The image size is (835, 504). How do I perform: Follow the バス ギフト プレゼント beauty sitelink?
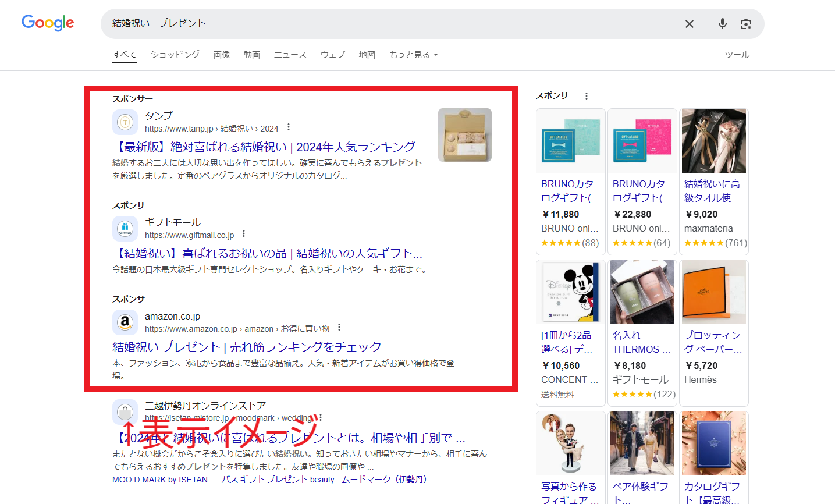pos(278,480)
